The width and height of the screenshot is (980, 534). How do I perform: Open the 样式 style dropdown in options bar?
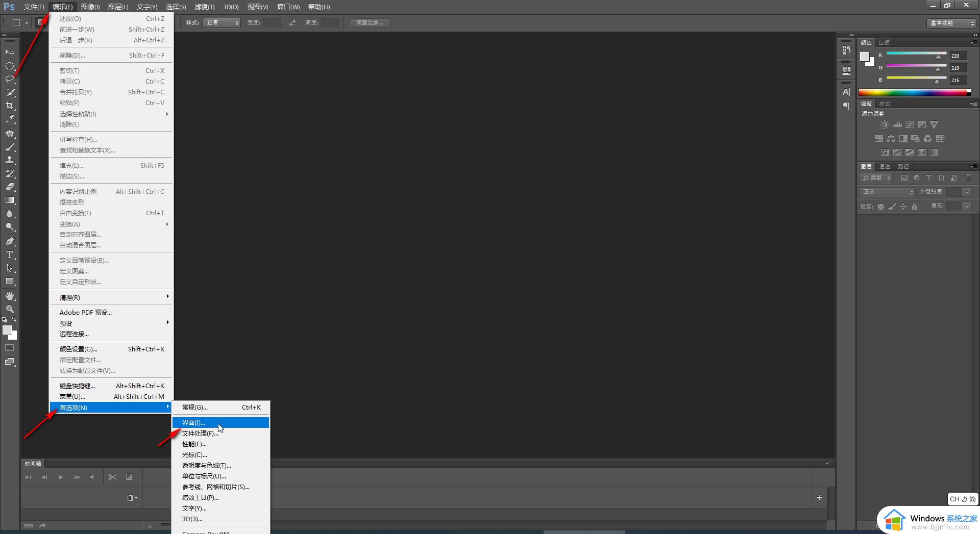tap(222, 22)
